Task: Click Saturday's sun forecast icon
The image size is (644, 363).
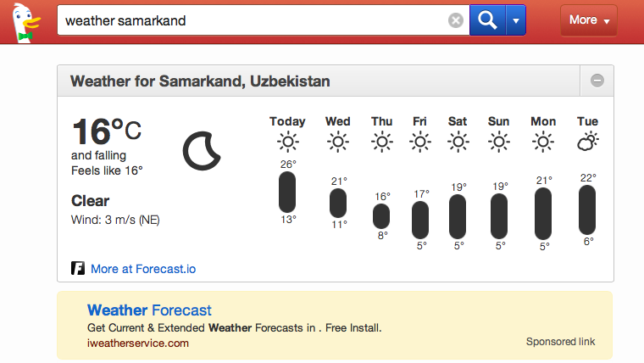Action: [x=458, y=142]
